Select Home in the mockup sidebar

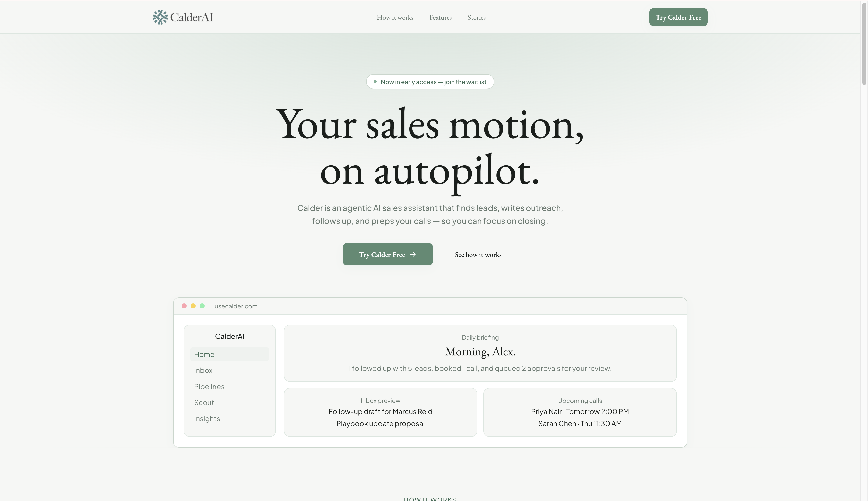(x=229, y=354)
